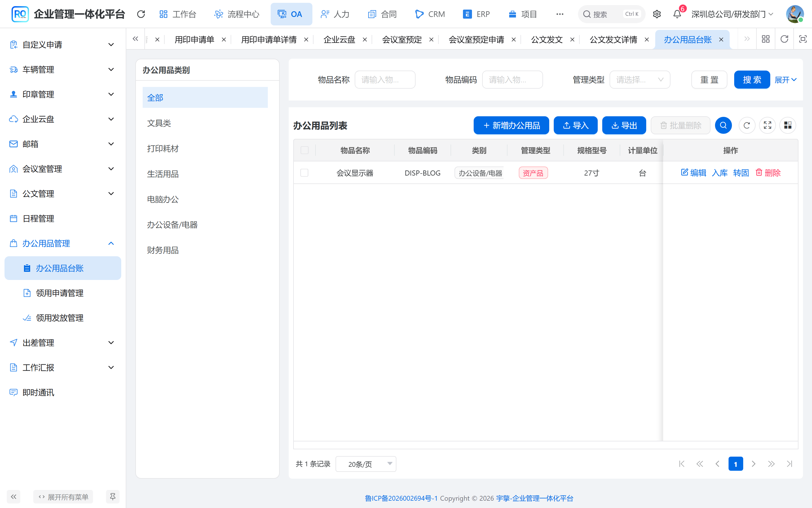Expand 会议室管理 sidebar menu
Viewport: 812px width, 508px height.
pos(62,169)
